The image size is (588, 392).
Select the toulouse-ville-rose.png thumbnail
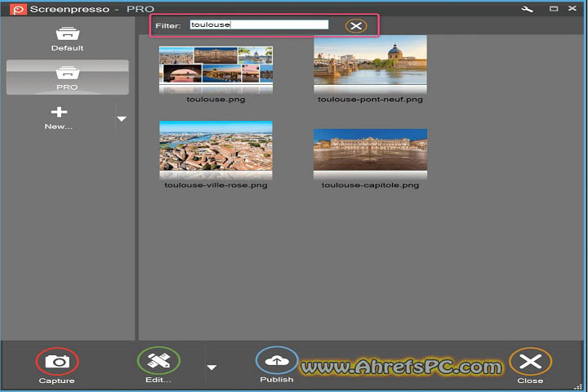[216, 150]
